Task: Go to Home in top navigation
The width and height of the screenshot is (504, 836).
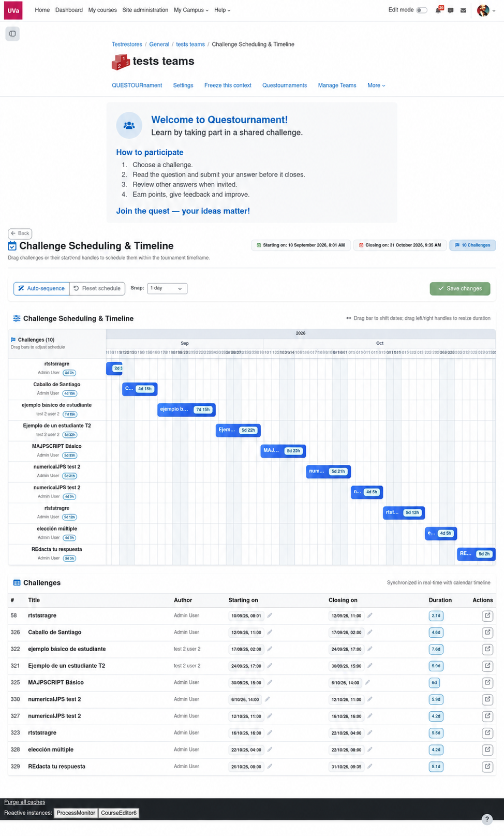Action: (42, 10)
